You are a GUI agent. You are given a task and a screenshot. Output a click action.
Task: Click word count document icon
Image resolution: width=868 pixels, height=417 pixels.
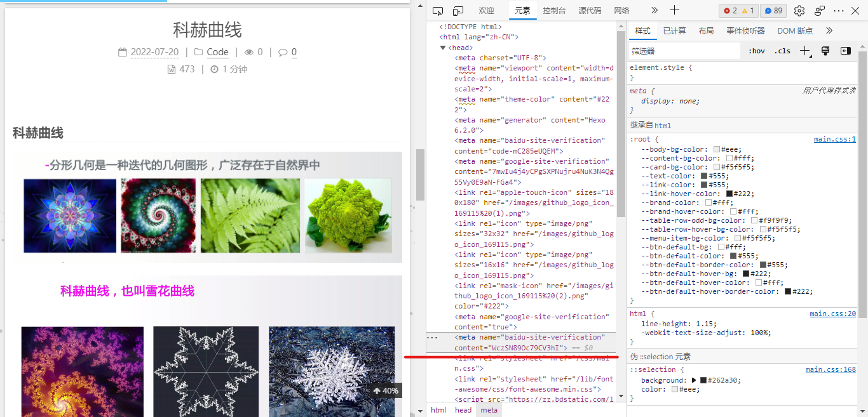pos(171,69)
